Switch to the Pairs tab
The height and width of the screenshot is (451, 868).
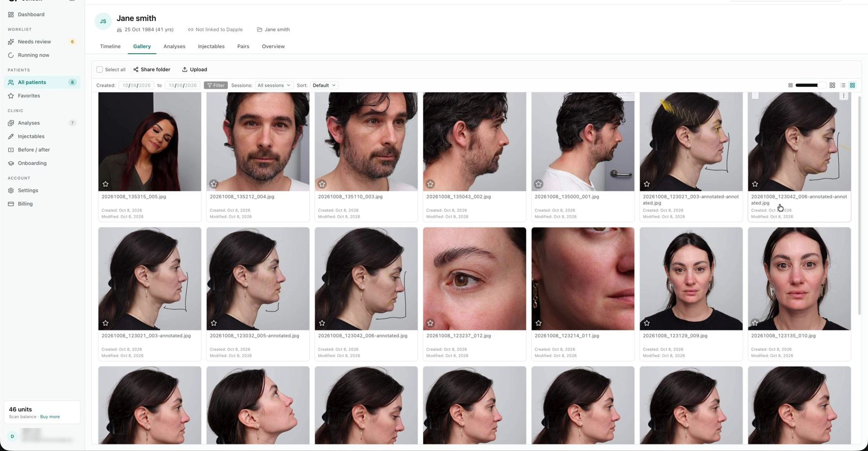pos(243,47)
